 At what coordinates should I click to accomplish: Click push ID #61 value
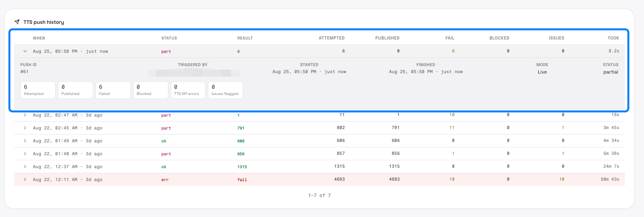pyautogui.click(x=24, y=72)
